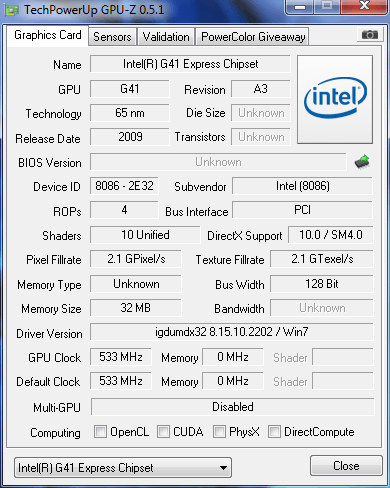
Task: Click the GPU Clock row Memory 0 MHz field
Action: (x=233, y=357)
